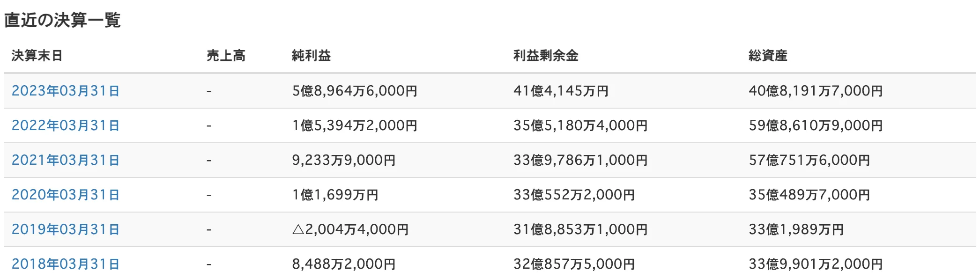Click the 利益剰余金 column header
This screenshot has height=279, width=980.
pyautogui.click(x=546, y=56)
